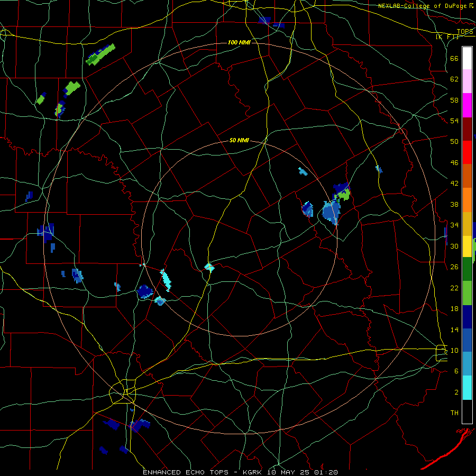Viewport: 476px width, 476px height.
Task: Click the 50 value on the scale
Action: (454, 142)
